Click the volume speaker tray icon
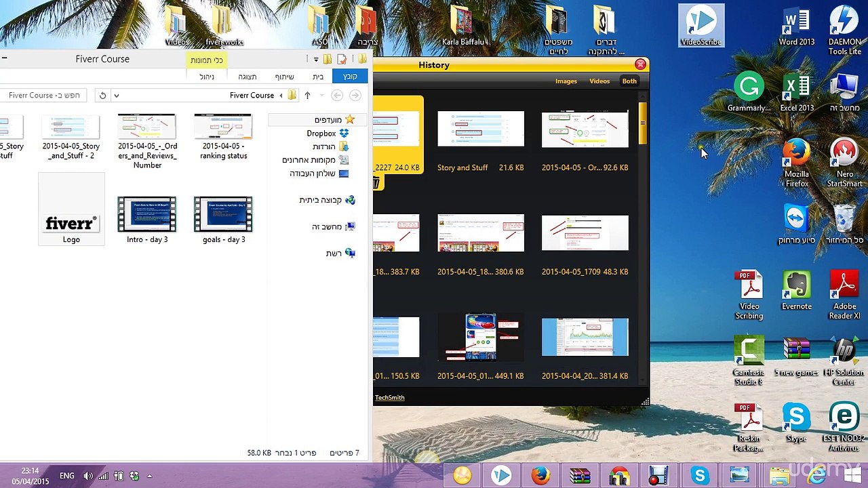This screenshot has width=868, height=488. (x=88, y=476)
